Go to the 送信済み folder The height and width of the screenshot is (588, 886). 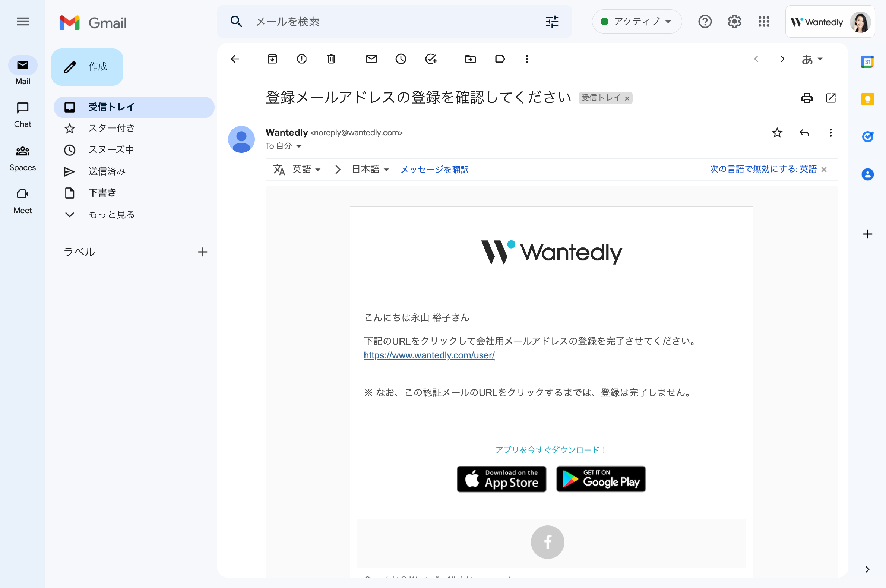click(x=107, y=171)
